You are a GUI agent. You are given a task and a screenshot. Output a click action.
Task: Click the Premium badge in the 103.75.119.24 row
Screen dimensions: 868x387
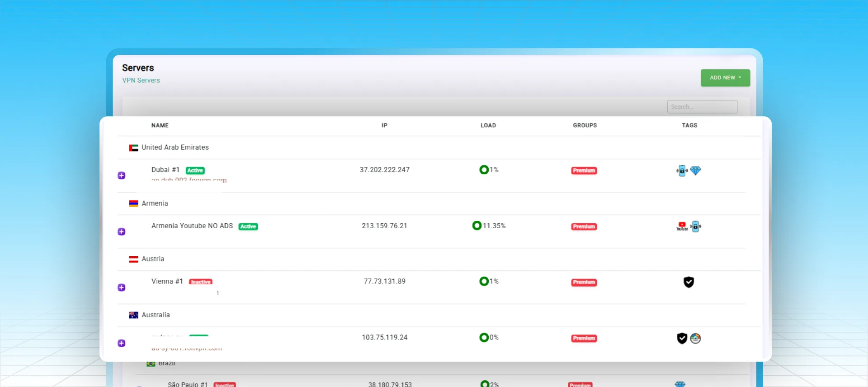[584, 339]
